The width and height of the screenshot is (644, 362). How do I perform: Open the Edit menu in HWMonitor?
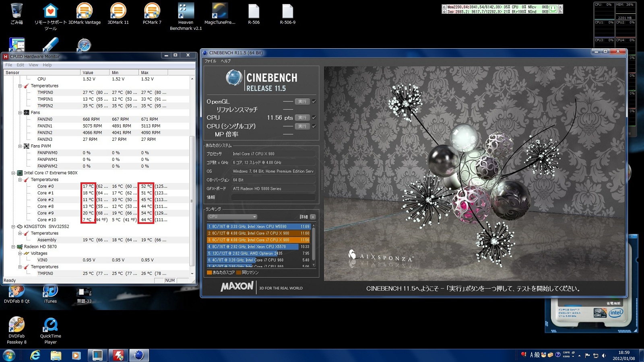tap(20, 65)
